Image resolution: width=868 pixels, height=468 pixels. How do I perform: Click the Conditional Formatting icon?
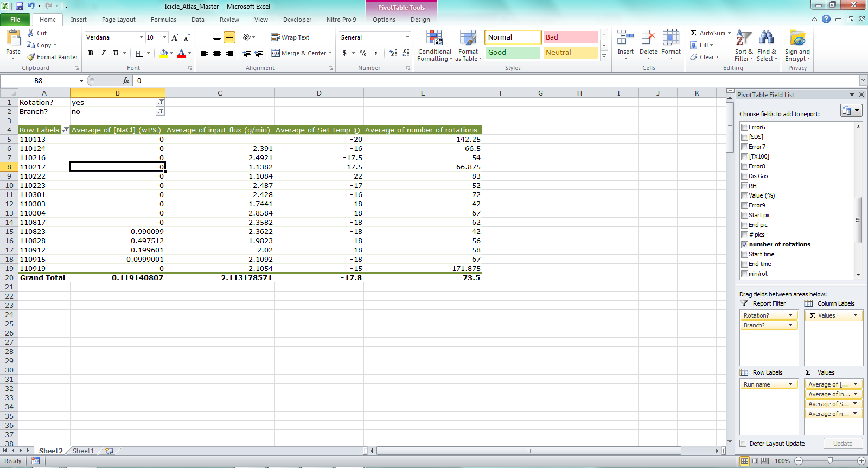coord(434,38)
